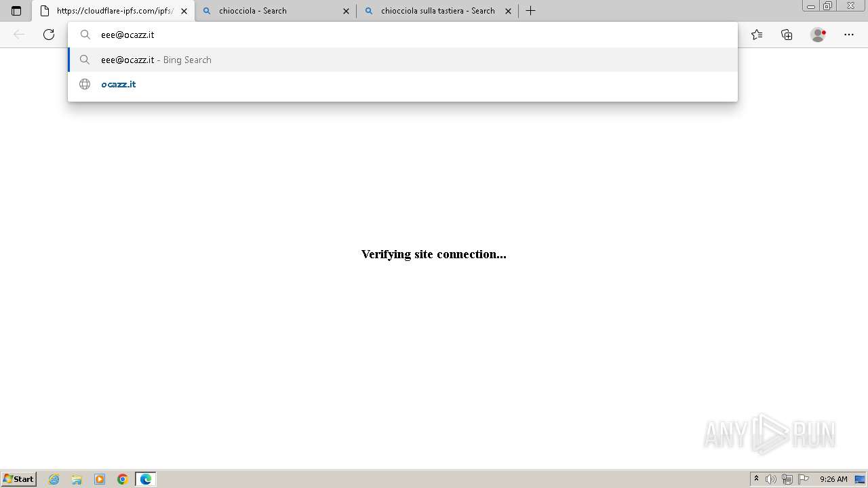Click the Show desktop tray icon

[860, 479]
